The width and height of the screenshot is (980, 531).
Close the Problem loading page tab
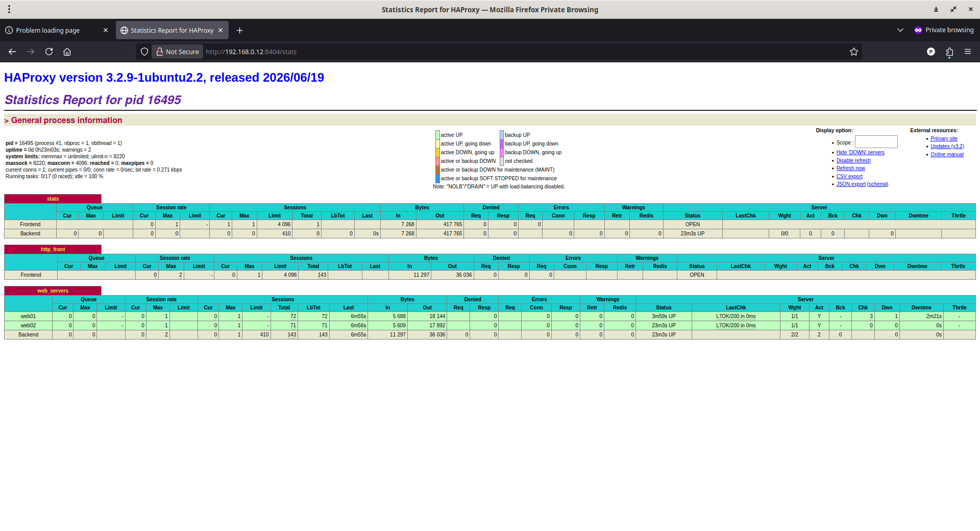pos(106,30)
